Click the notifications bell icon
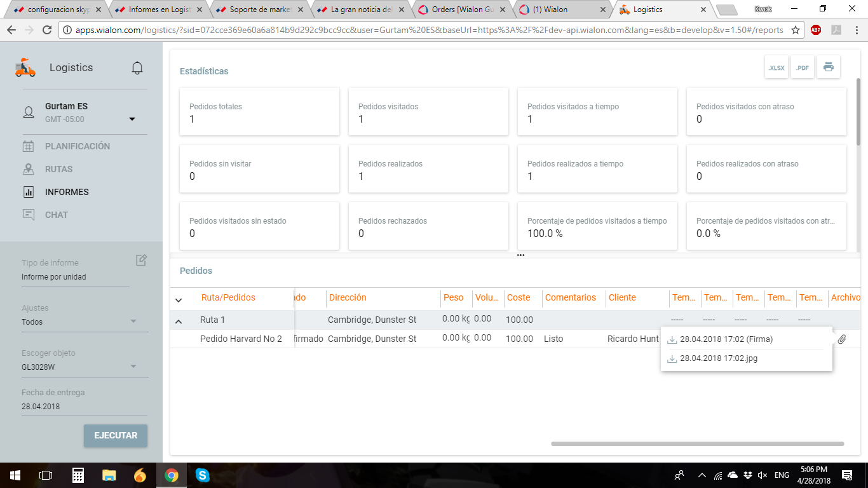The width and height of the screenshot is (868, 488). (x=137, y=68)
